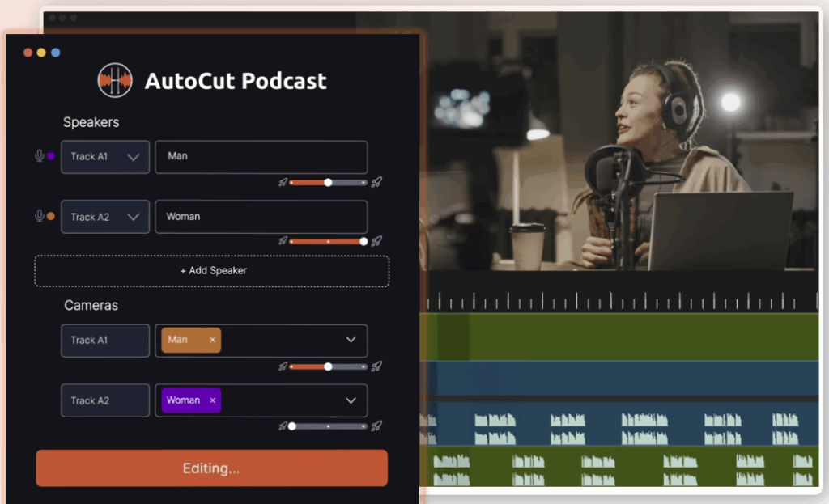Remove the Woman tag from camera Track A2
The width and height of the screenshot is (829, 504).
(x=213, y=400)
